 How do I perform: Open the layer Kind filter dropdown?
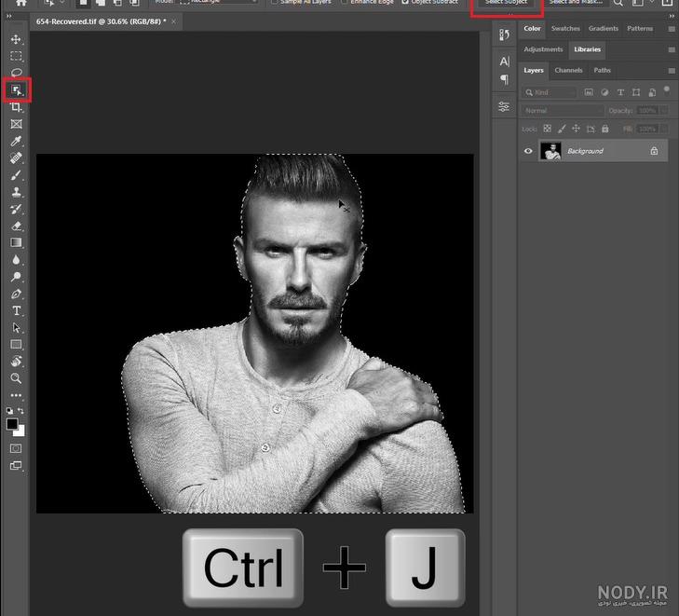click(550, 92)
